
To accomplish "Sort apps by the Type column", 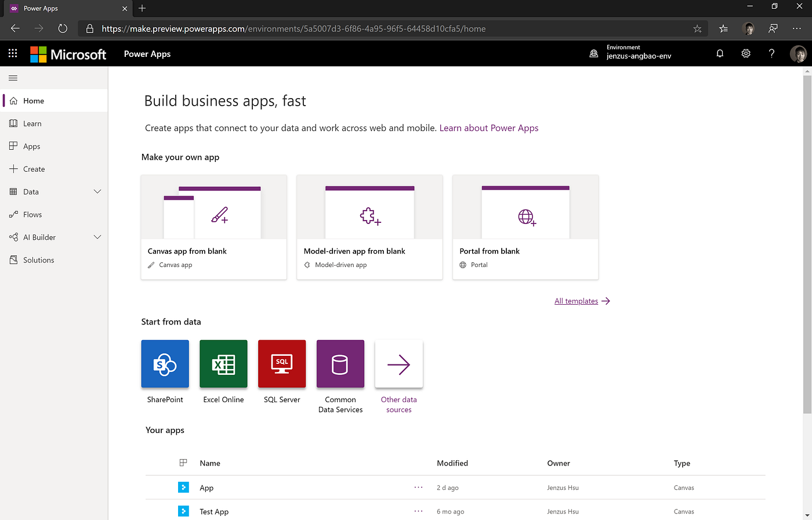I will (x=682, y=463).
